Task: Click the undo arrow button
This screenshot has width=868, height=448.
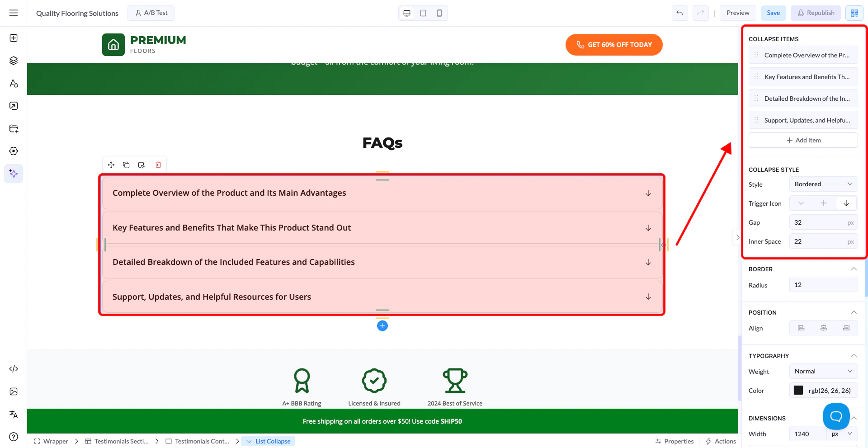Action: click(679, 13)
